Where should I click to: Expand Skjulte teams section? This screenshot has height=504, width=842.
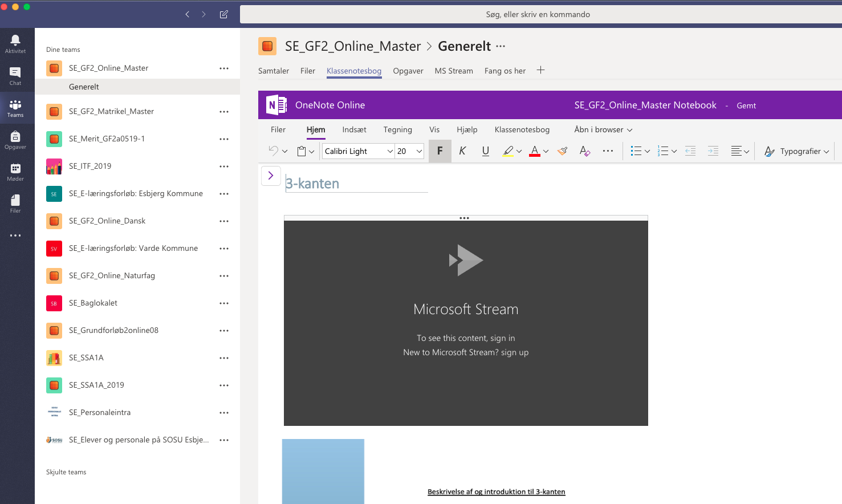tap(66, 472)
